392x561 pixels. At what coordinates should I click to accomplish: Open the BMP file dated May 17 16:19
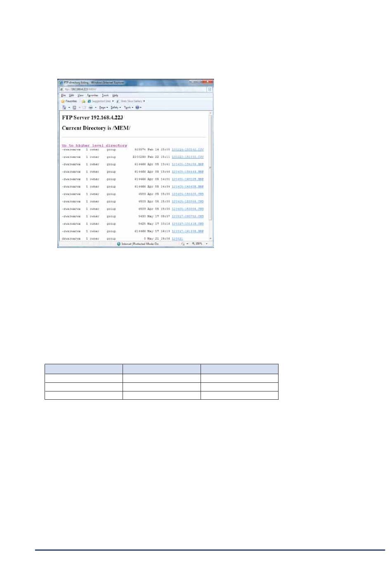click(x=188, y=231)
